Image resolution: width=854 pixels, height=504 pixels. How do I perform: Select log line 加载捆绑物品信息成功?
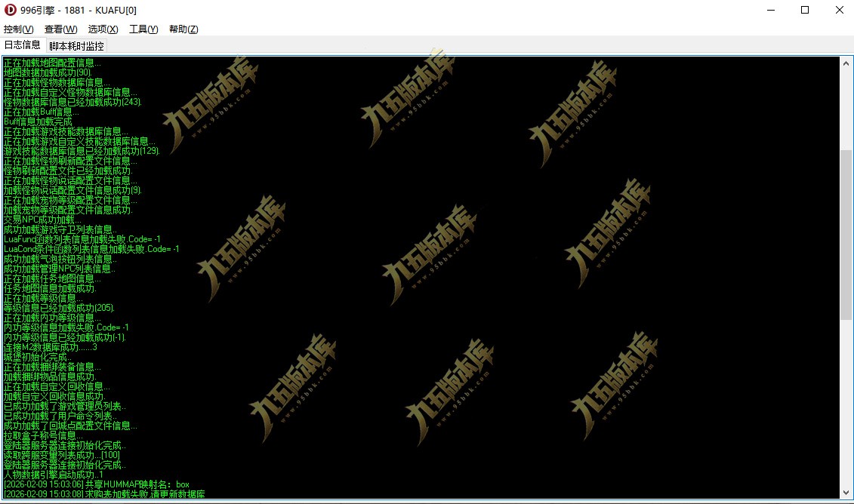click(x=50, y=376)
